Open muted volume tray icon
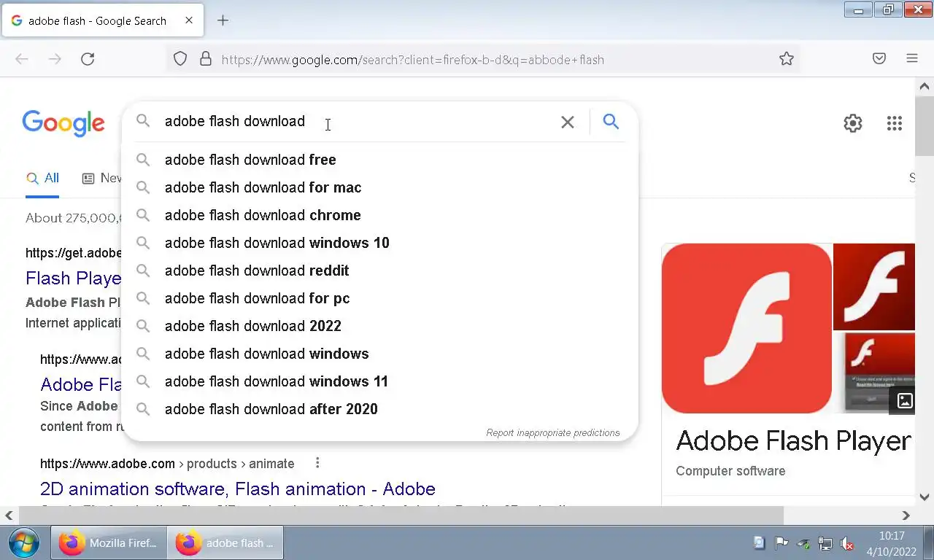This screenshot has width=934, height=560. pos(847,543)
